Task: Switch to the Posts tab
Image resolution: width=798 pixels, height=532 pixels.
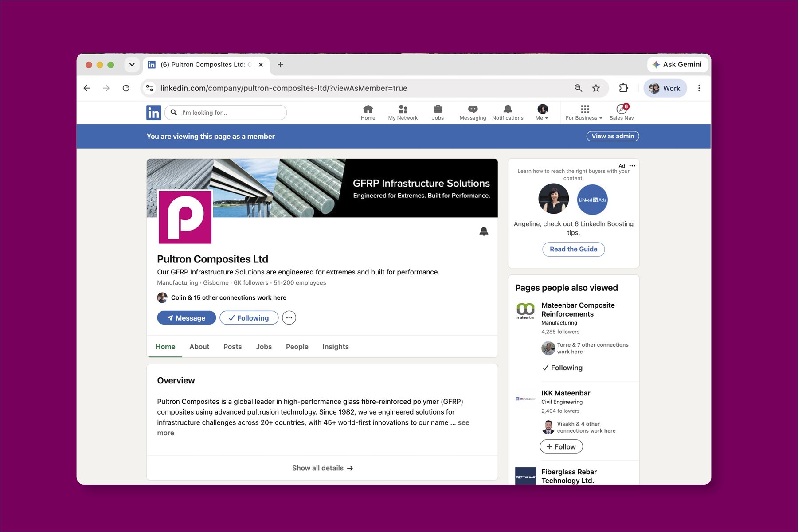Action: [x=232, y=347]
